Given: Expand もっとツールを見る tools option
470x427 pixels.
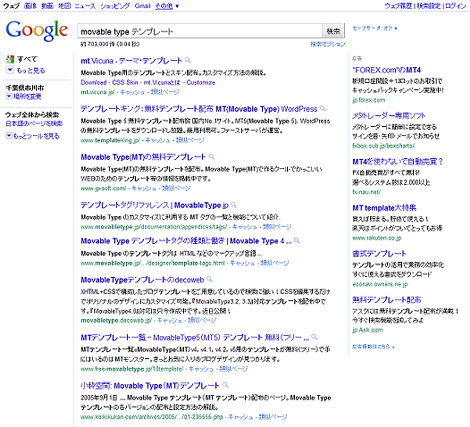Looking at the screenshot, I should [x=9, y=136].
